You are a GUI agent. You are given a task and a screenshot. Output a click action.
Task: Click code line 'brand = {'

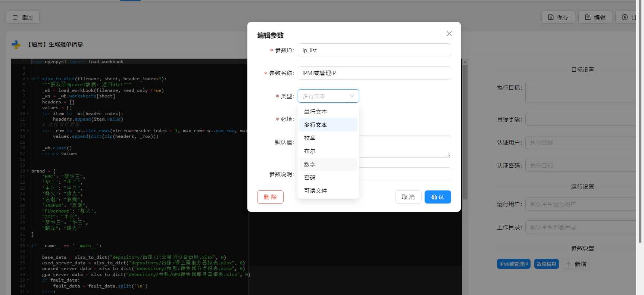click(x=43, y=171)
